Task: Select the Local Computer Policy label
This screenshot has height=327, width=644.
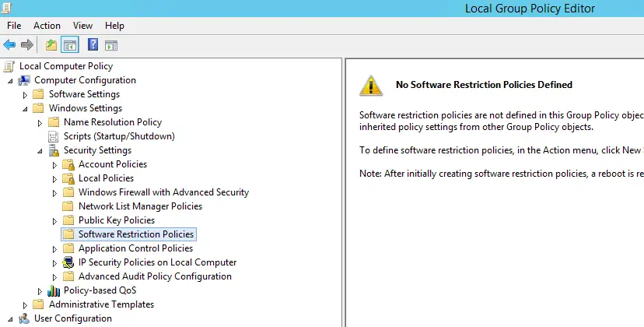Action: click(x=65, y=66)
